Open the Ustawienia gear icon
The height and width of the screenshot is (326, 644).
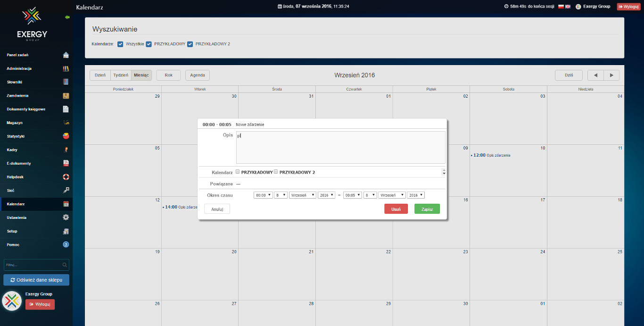[x=66, y=217]
